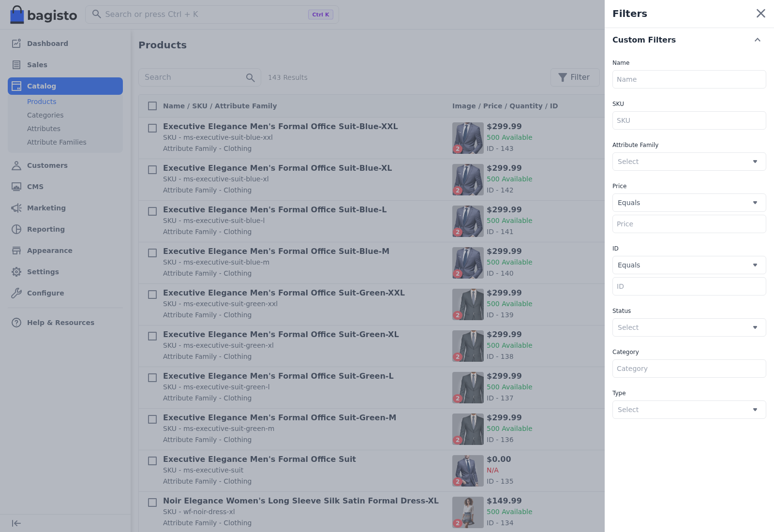Click the Appearance sidebar icon

[16, 251]
